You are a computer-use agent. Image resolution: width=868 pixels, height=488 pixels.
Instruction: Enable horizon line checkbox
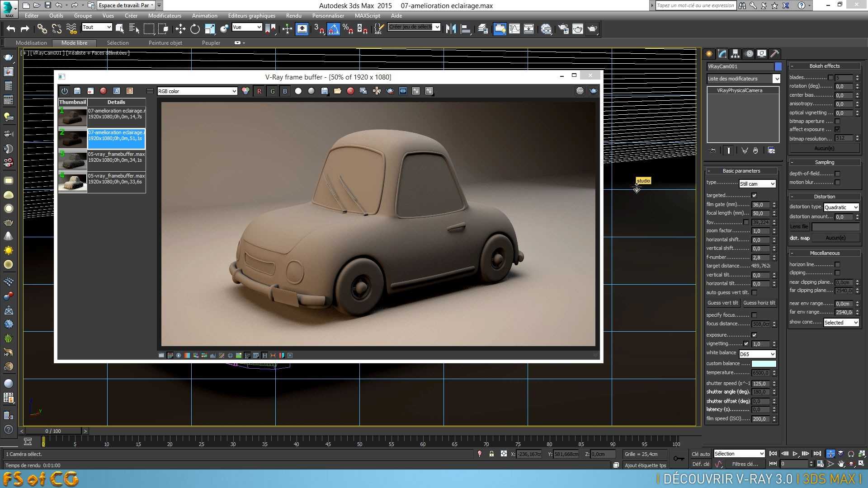click(837, 265)
